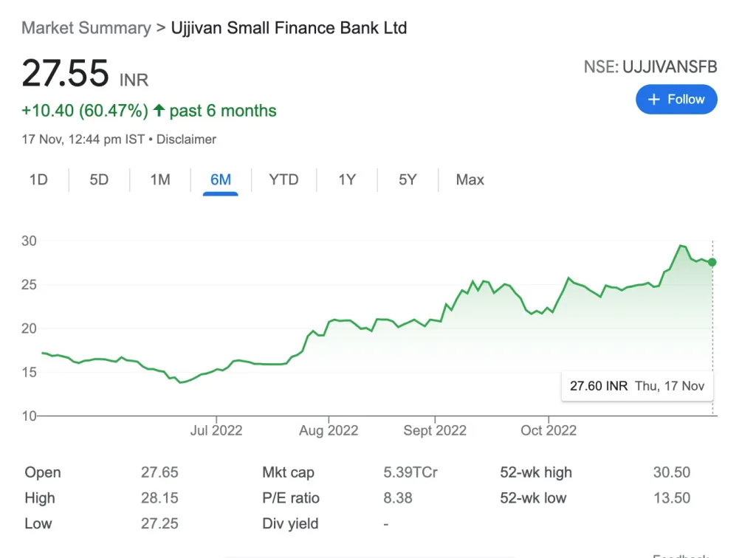Image resolution: width=756 pixels, height=558 pixels.
Task: Click the P/E ratio value 8.38
Action: click(398, 497)
